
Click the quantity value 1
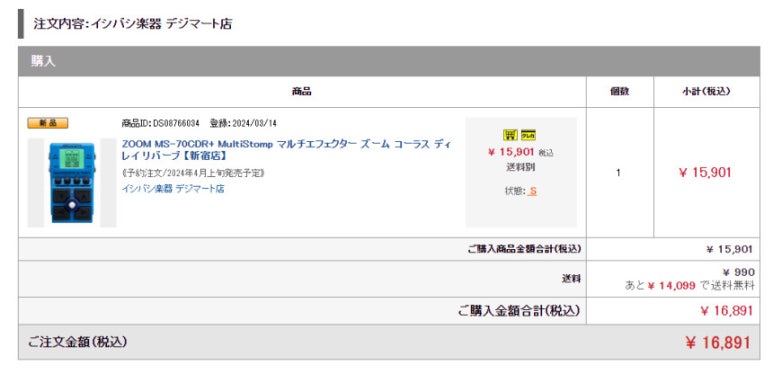click(619, 173)
